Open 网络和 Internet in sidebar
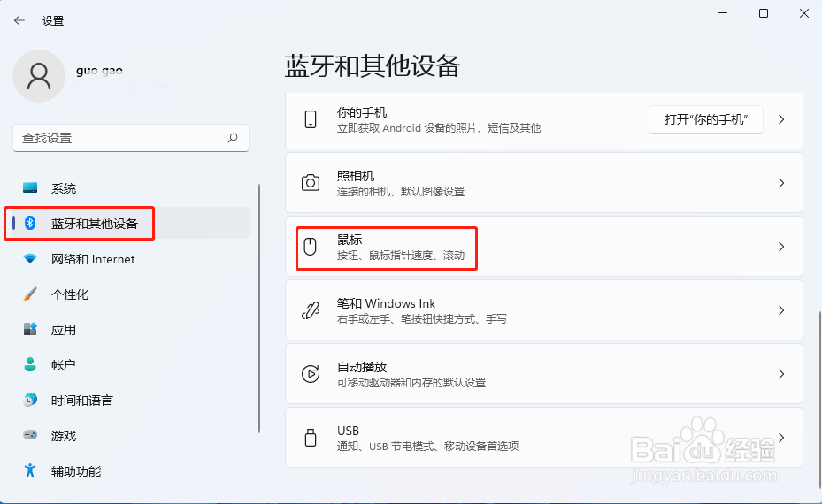This screenshot has width=822, height=504. (x=93, y=259)
